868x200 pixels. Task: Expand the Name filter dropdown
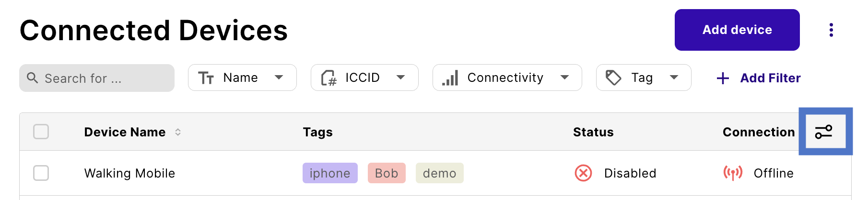(242, 78)
